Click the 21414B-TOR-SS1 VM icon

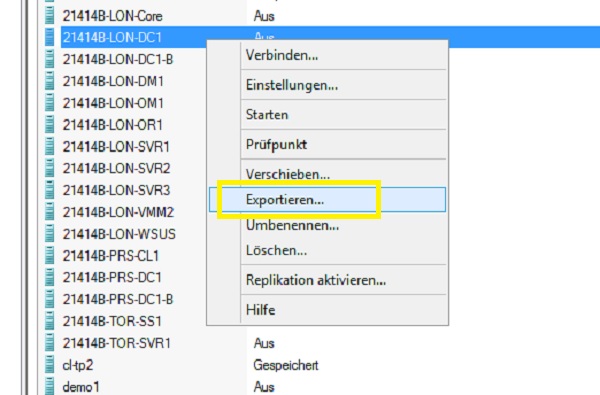point(49,321)
